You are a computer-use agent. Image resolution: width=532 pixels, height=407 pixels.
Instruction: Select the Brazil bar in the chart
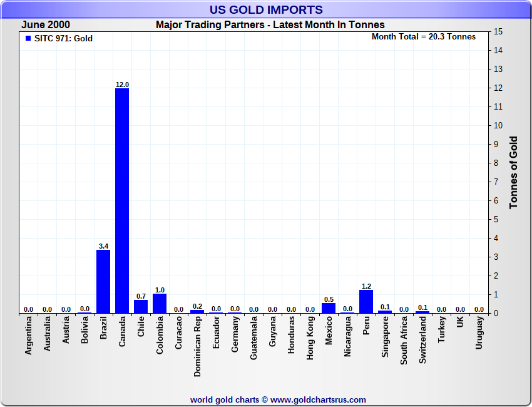coord(103,282)
